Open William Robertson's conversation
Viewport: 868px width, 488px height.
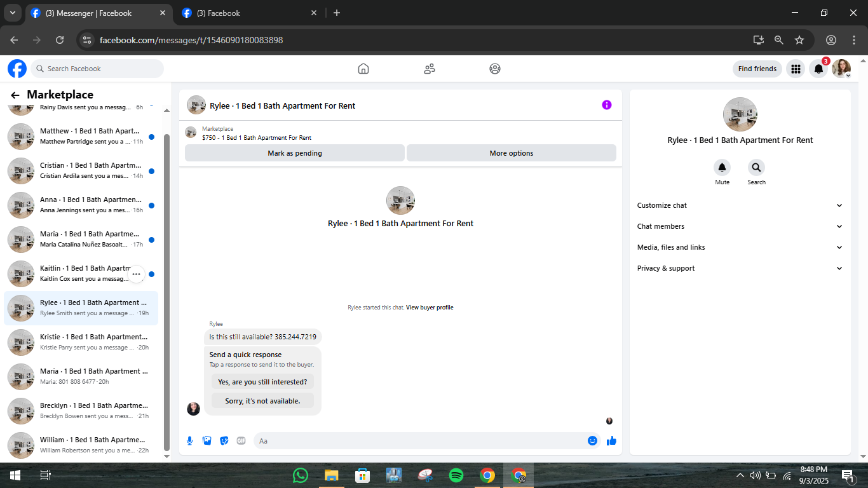click(81, 445)
